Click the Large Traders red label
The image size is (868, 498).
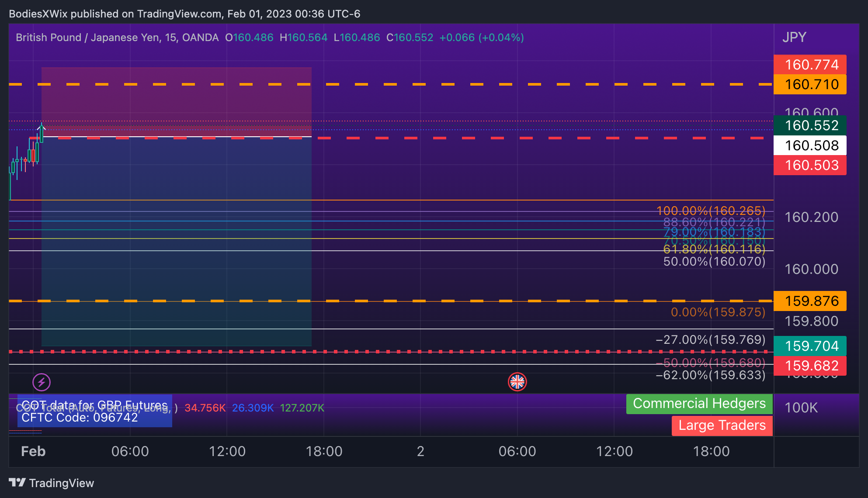point(722,425)
